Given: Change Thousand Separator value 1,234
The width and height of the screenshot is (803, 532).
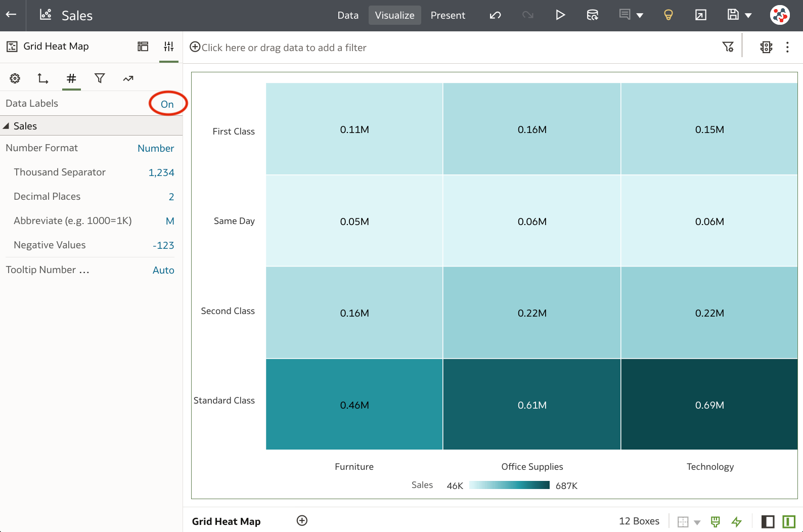Looking at the screenshot, I should point(161,172).
